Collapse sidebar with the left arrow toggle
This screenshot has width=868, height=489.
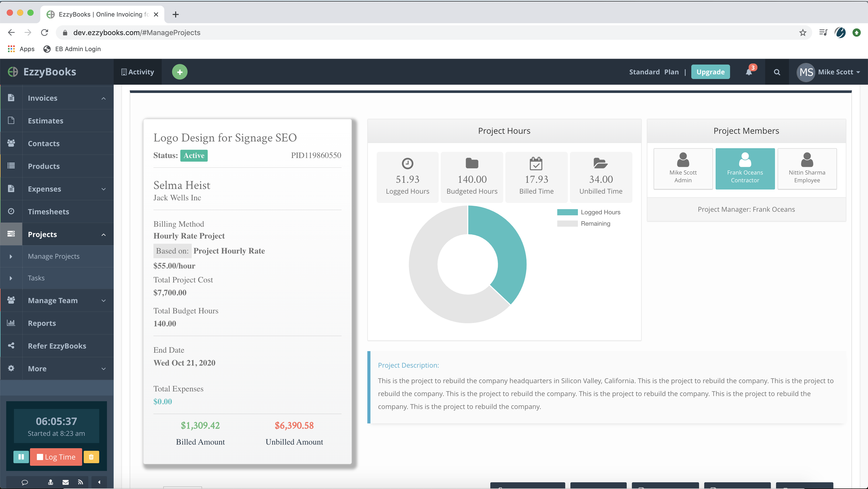[99, 482]
